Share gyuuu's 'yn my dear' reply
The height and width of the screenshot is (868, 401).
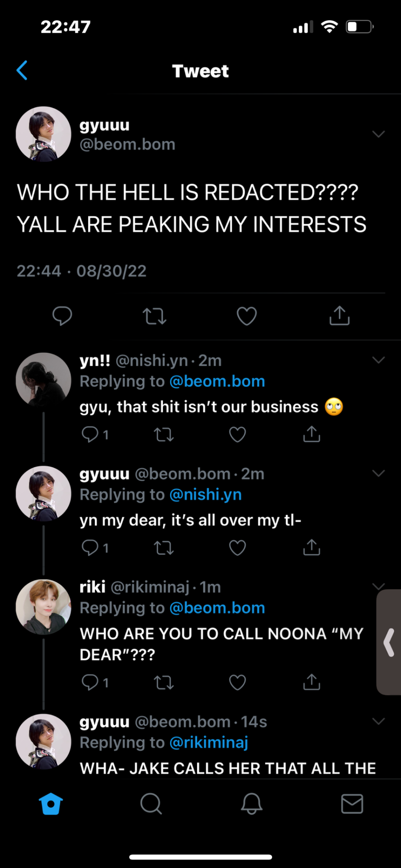[x=311, y=547]
